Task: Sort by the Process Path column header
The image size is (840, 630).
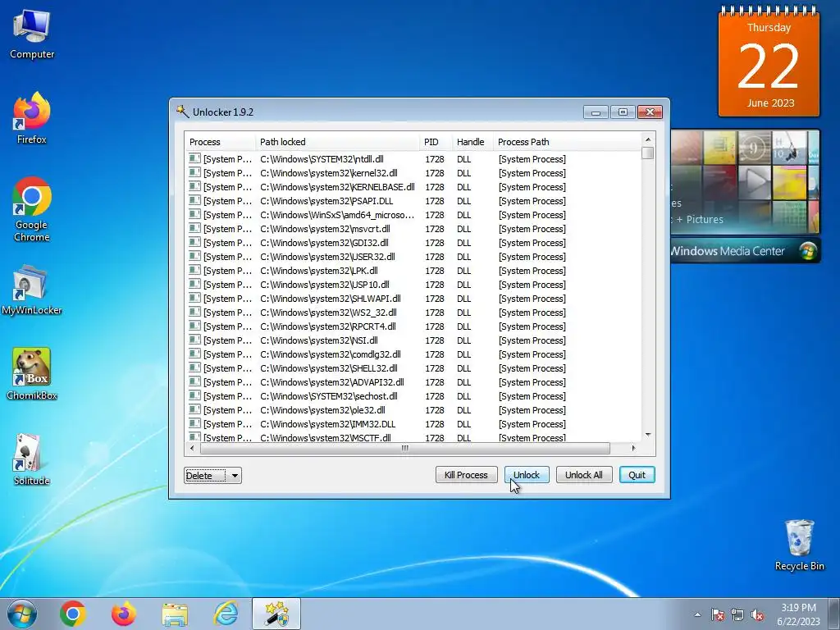Action: (567, 142)
